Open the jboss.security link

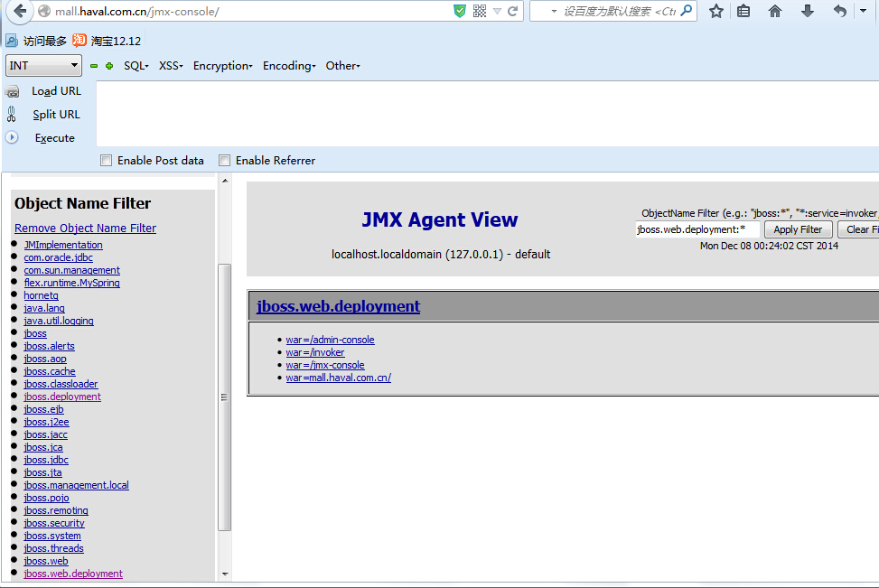54,523
